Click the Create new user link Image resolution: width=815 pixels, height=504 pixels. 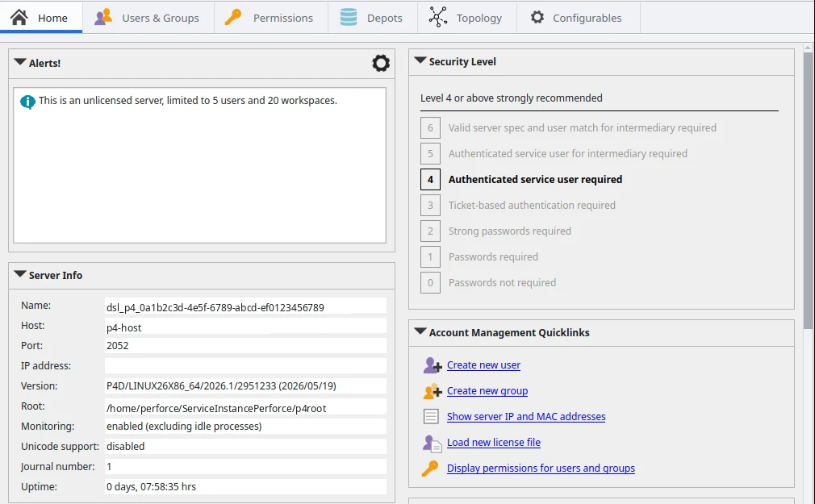pyautogui.click(x=483, y=365)
